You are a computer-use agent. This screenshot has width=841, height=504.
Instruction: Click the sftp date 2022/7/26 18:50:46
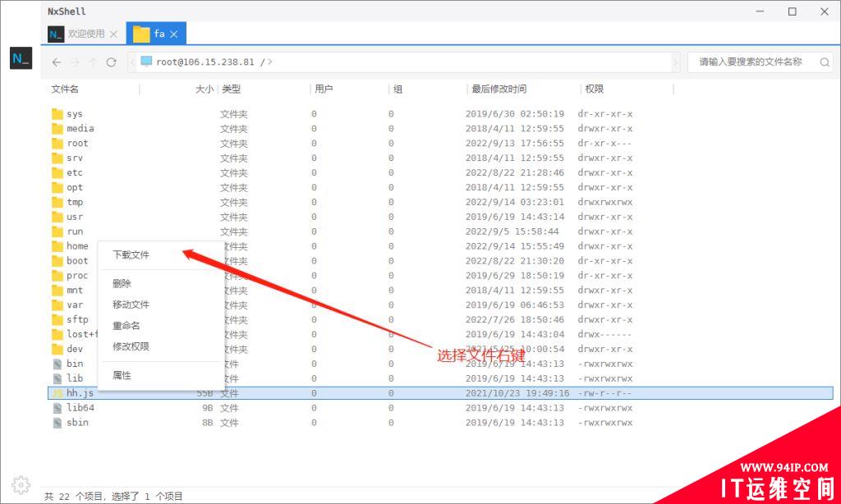pos(515,319)
